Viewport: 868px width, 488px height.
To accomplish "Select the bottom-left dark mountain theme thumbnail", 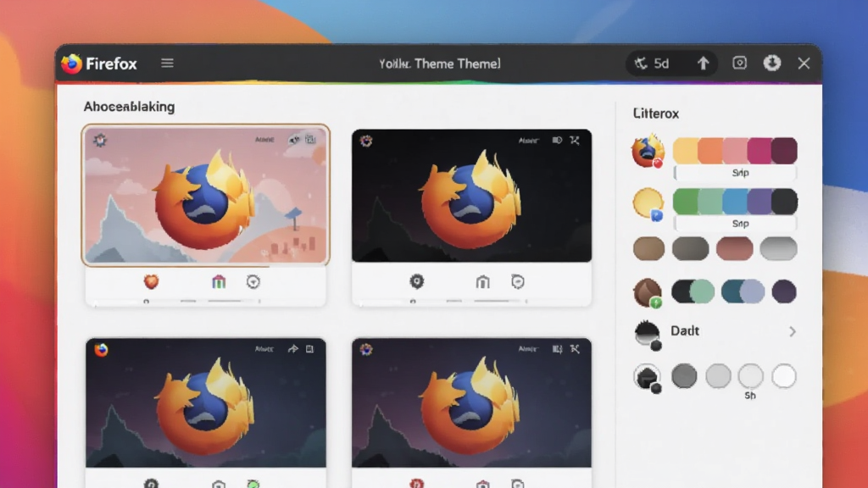I will click(x=206, y=403).
